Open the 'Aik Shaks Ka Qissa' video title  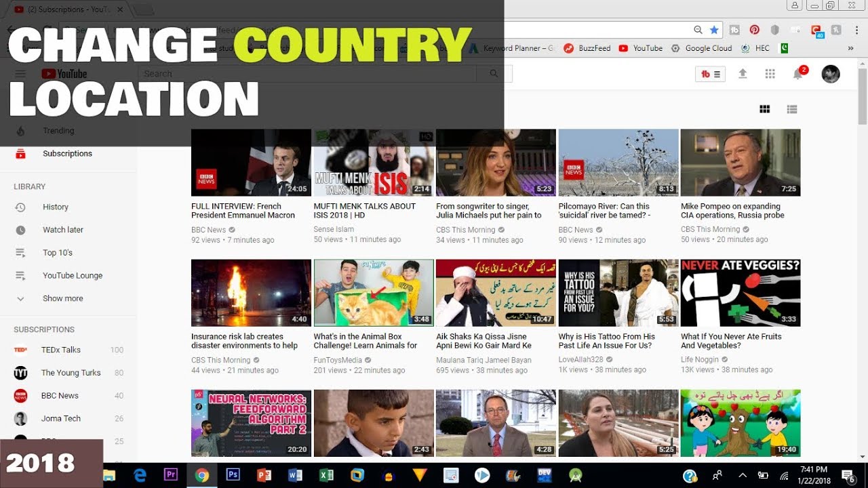point(484,341)
